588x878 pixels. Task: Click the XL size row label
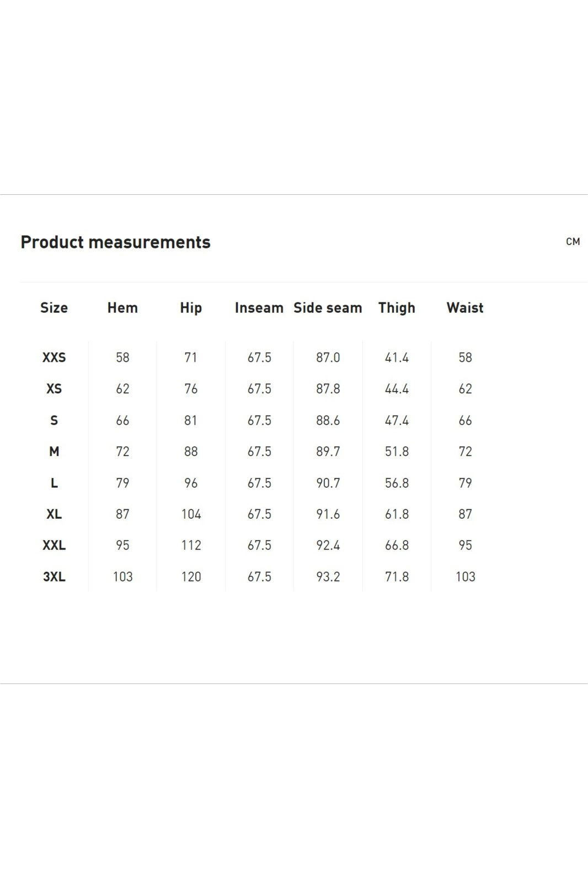(x=54, y=514)
